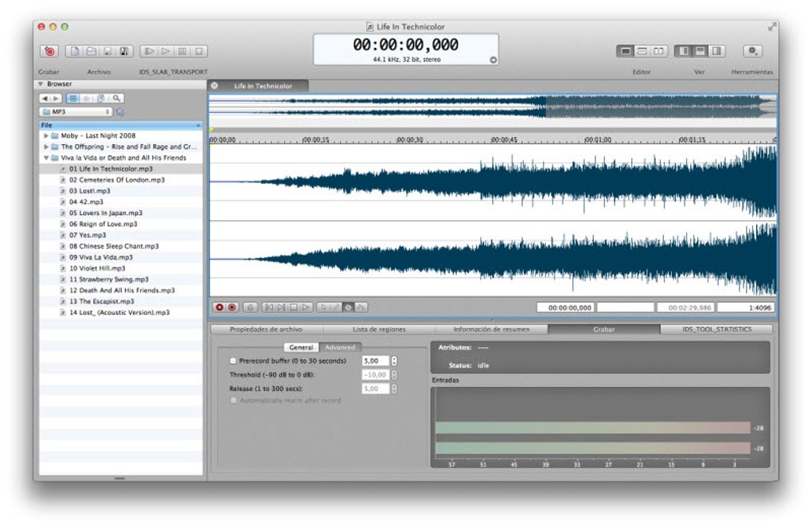Expand the Moby - Last Night 2008 folder
The image size is (812, 527).
pos(46,136)
